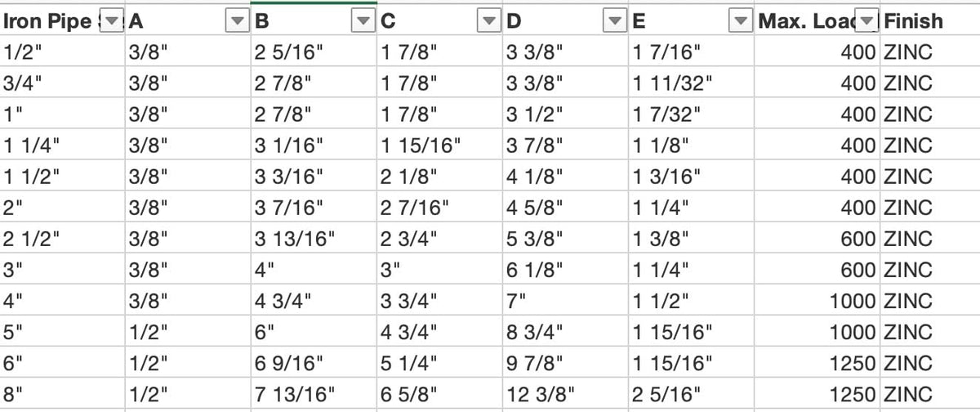Select the Iron Pipe header cell

(x=62, y=21)
